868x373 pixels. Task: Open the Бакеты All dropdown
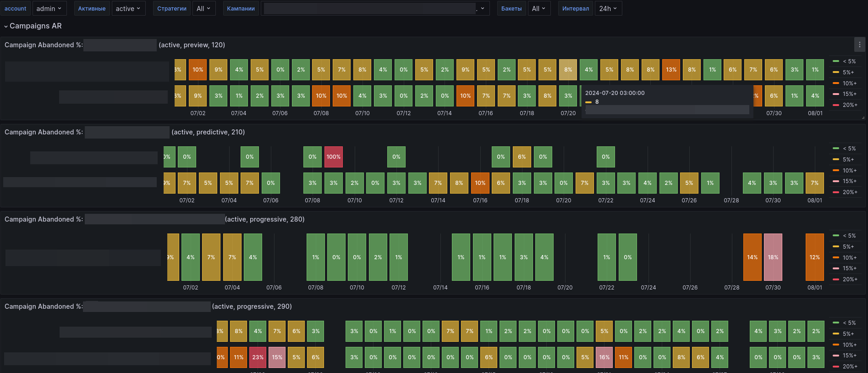pyautogui.click(x=539, y=9)
